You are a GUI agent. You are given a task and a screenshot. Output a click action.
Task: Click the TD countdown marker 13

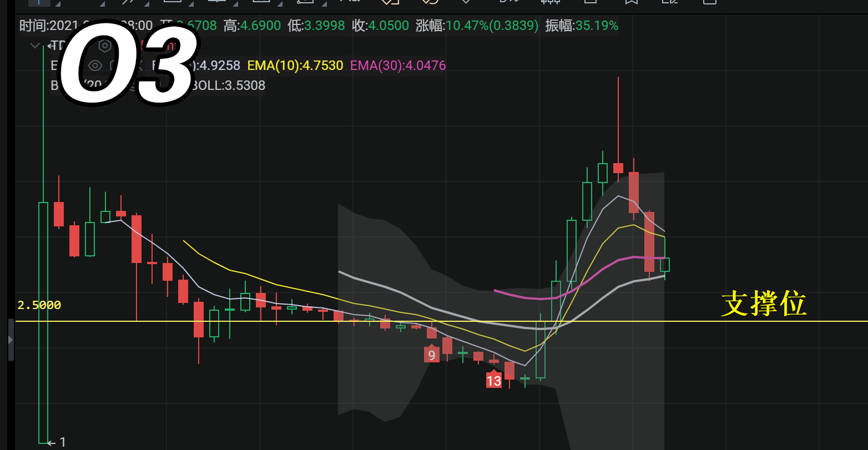(x=494, y=379)
